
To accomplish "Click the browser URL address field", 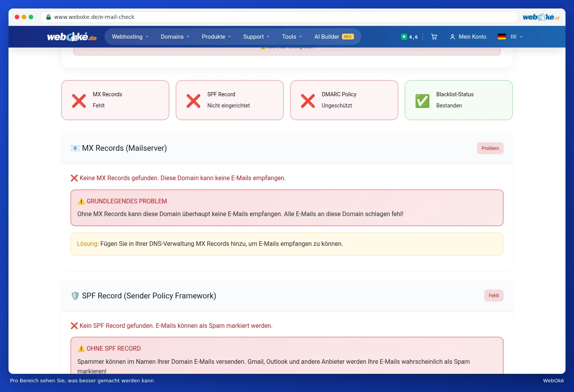I will 279,17.
